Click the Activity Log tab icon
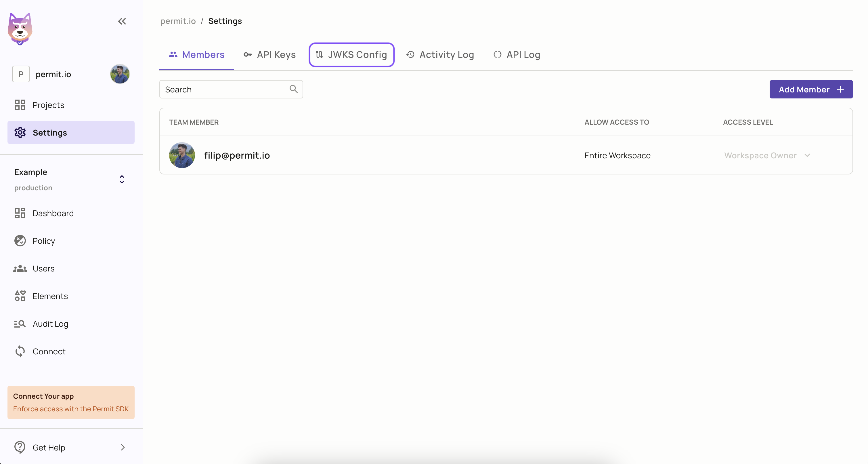This screenshot has height=464, width=868. [x=410, y=54]
